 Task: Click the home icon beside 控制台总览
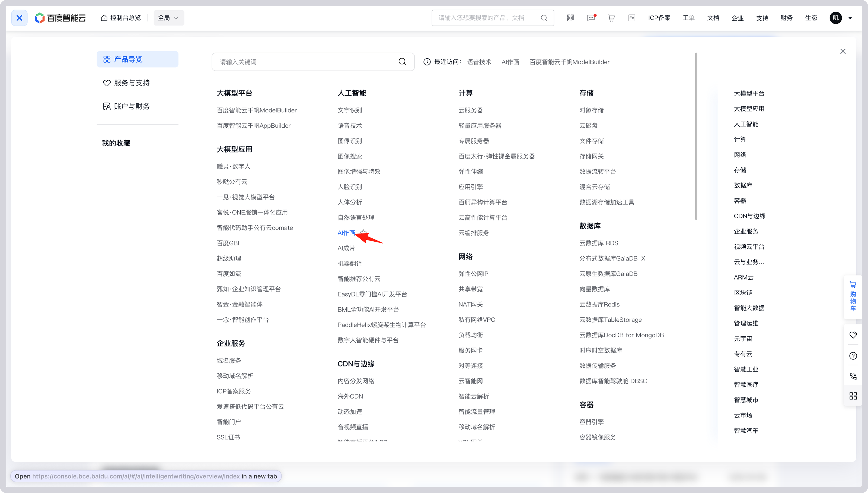click(104, 18)
